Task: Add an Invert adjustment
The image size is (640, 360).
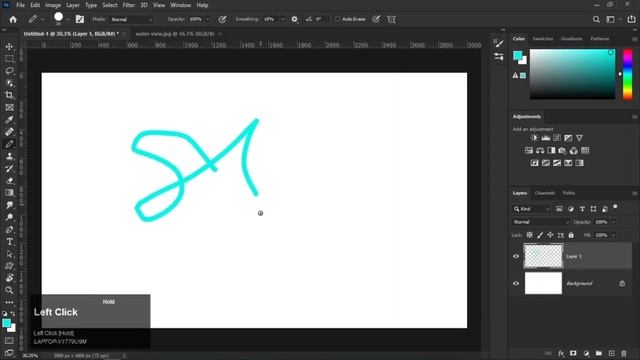Action: click(534, 163)
